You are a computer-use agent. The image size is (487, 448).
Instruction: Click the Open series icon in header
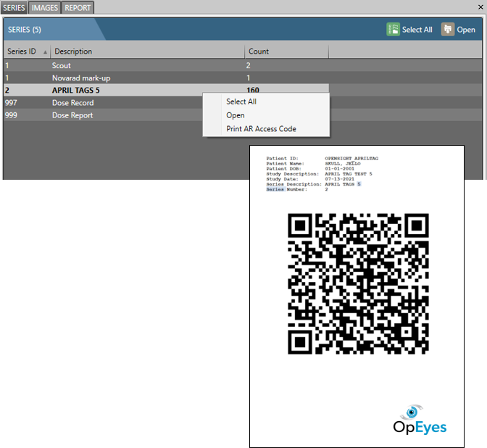pos(448,30)
